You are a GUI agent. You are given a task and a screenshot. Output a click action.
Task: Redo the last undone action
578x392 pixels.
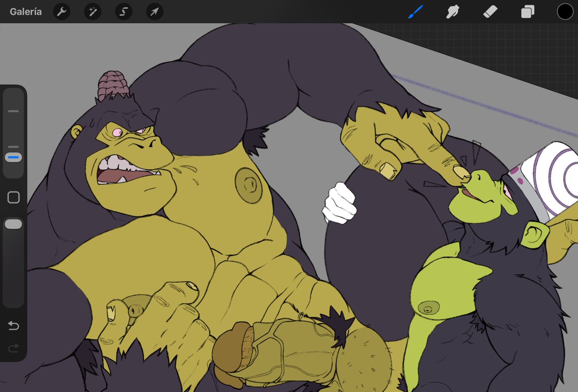point(13,348)
